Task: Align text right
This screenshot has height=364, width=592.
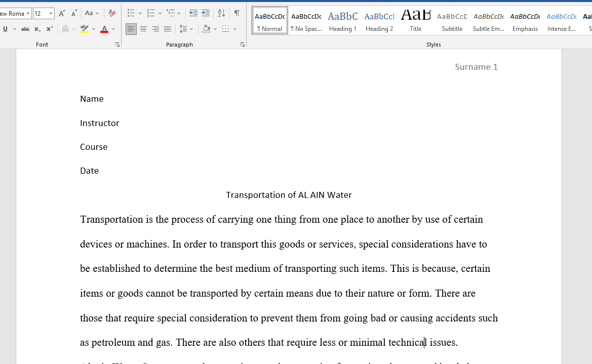Action: [x=155, y=29]
